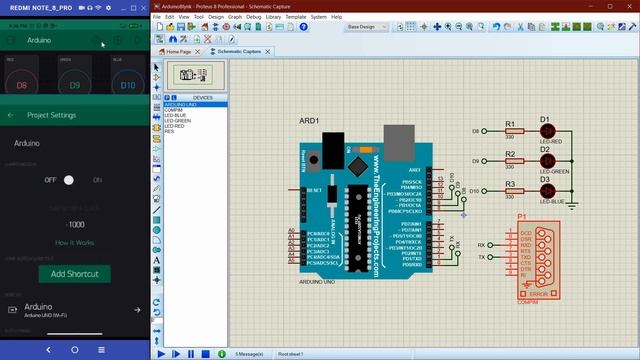Tap the How It Works link
640x360 pixels.
click(x=75, y=243)
